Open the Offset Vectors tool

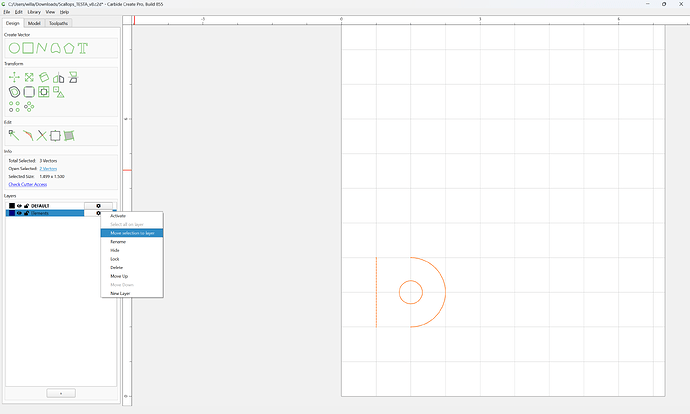pyautogui.click(x=14, y=92)
